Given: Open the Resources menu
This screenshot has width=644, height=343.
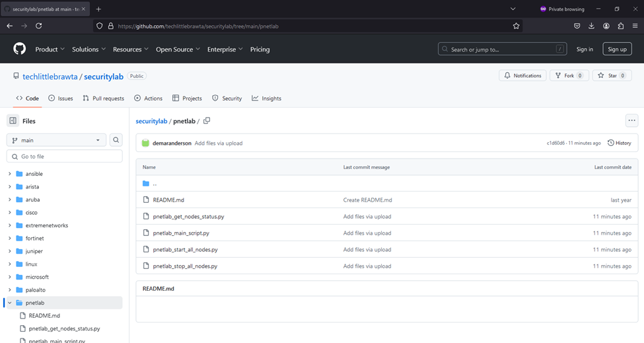Looking at the screenshot, I should click(131, 50).
